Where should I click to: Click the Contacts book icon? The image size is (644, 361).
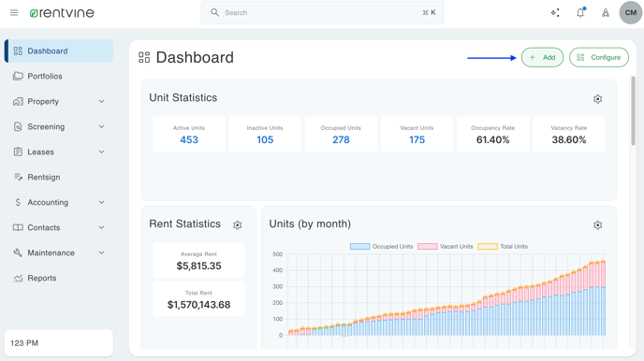coord(18,227)
